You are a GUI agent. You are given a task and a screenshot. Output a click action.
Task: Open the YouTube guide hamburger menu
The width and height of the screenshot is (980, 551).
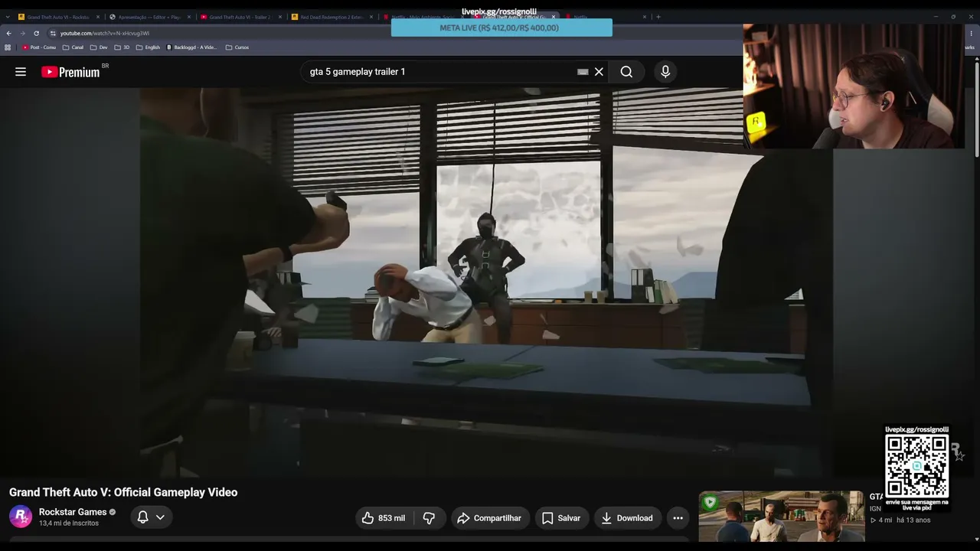[x=21, y=71]
